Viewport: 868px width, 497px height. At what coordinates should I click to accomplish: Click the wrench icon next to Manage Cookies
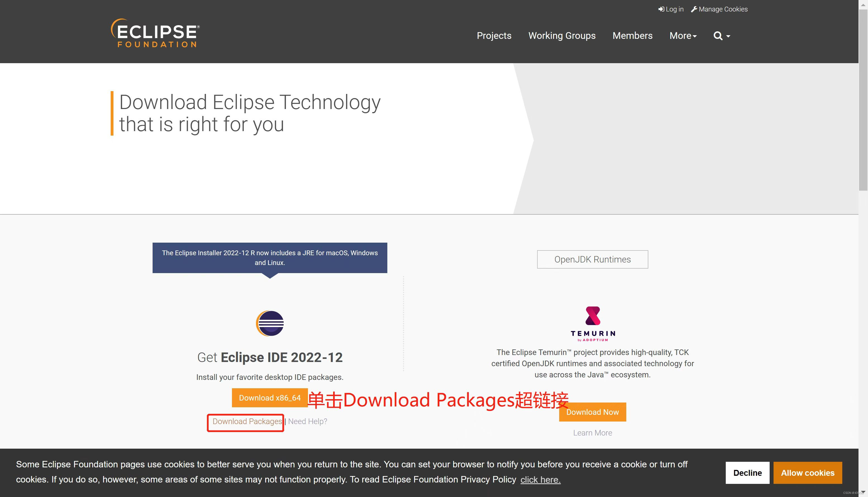(x=694, y=9)
